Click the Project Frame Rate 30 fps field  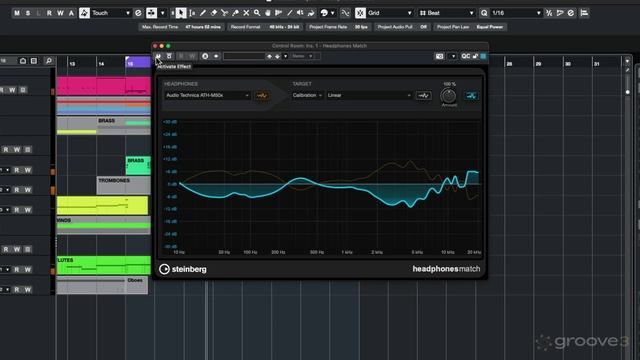point(338,27)
